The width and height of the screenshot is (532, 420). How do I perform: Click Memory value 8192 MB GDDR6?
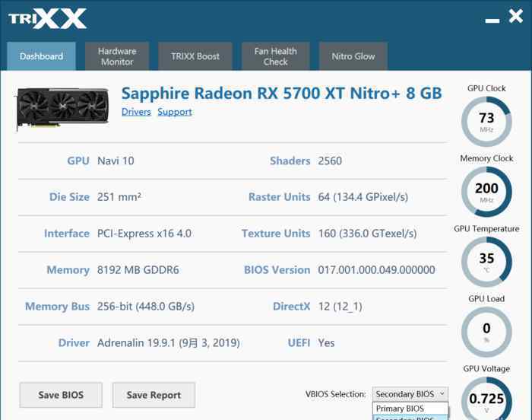(138, 270)
